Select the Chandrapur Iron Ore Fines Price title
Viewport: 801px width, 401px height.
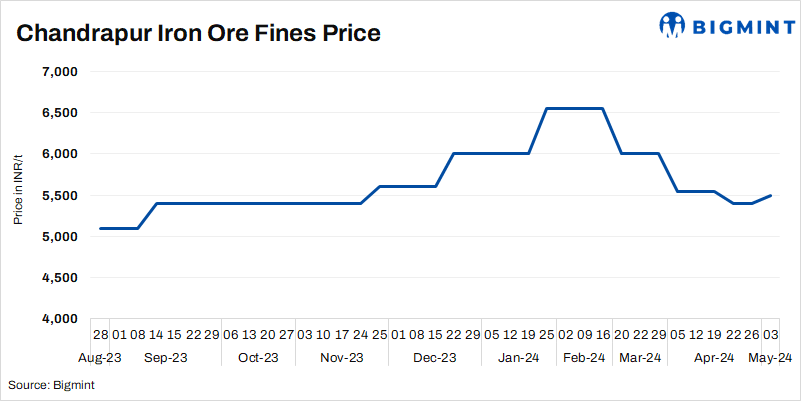pyautogui.click(x=199, y=34)
